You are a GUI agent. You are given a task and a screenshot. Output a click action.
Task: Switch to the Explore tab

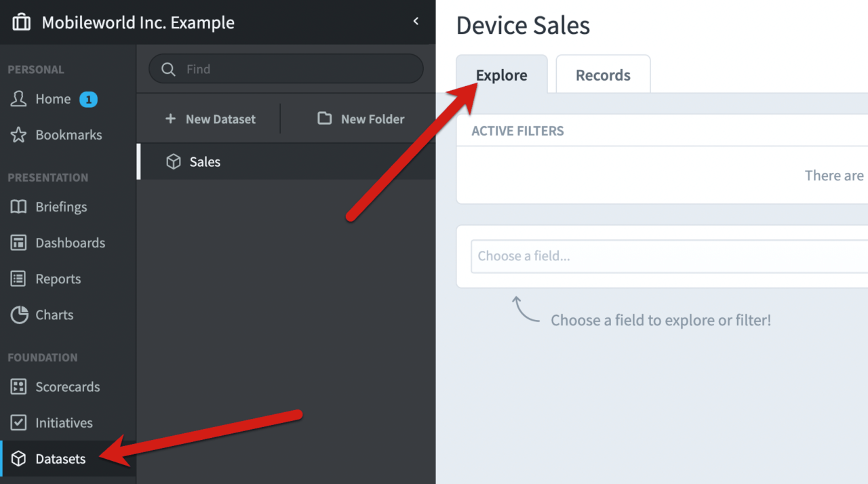(501, 75)
